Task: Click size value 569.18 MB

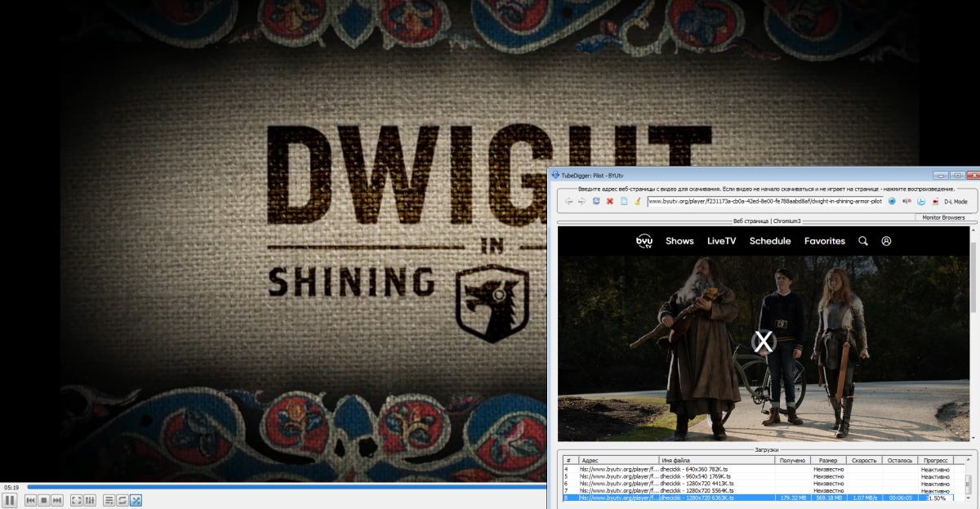Action: tap(828, 497)
